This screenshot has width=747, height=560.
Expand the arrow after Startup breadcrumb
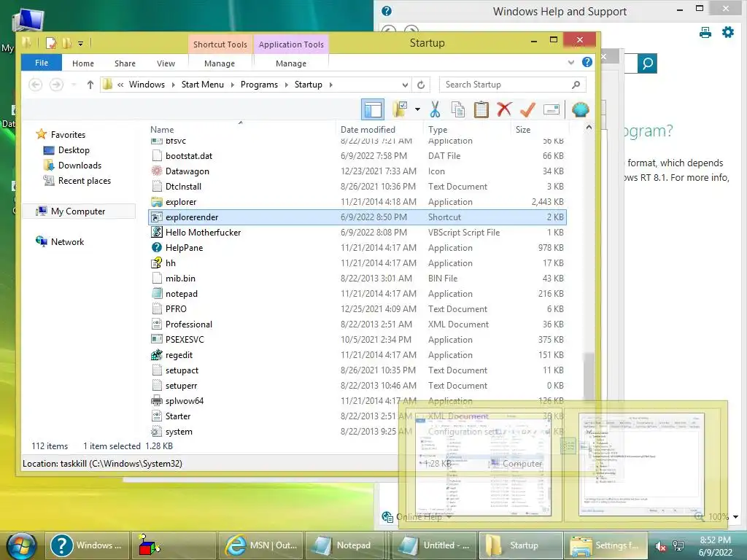[331, 85]
